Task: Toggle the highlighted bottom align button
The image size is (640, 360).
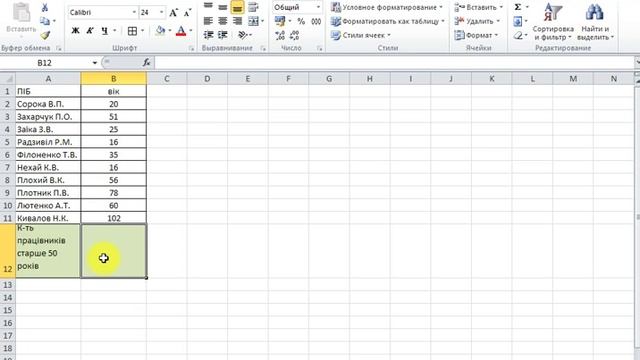Action: 237,7
